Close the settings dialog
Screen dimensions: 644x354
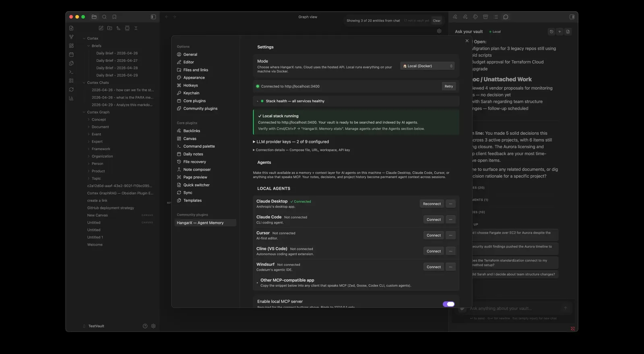click(467, 41)
